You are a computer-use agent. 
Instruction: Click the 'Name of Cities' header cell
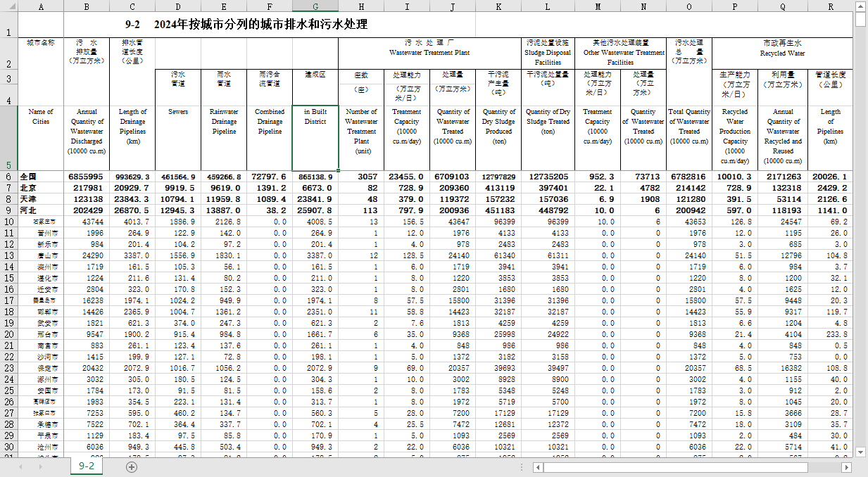click(41, 138)
